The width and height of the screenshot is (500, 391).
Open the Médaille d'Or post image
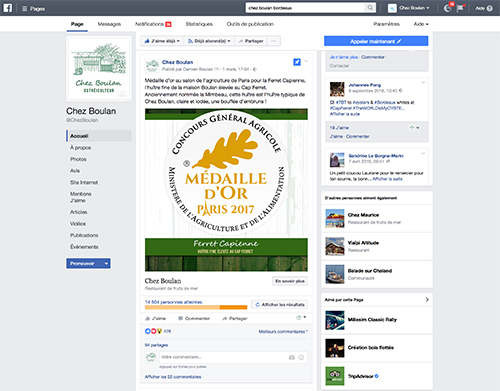point(226,190)
